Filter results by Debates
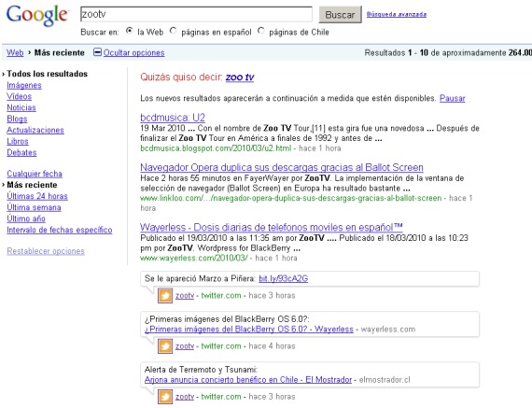Viewport: 532px width, 408px height. pyautogui.click(x=21, y=152)
